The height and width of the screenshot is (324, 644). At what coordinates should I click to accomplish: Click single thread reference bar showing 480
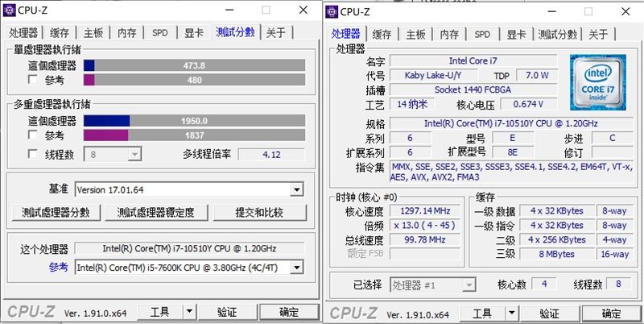(x=195, y=80)
